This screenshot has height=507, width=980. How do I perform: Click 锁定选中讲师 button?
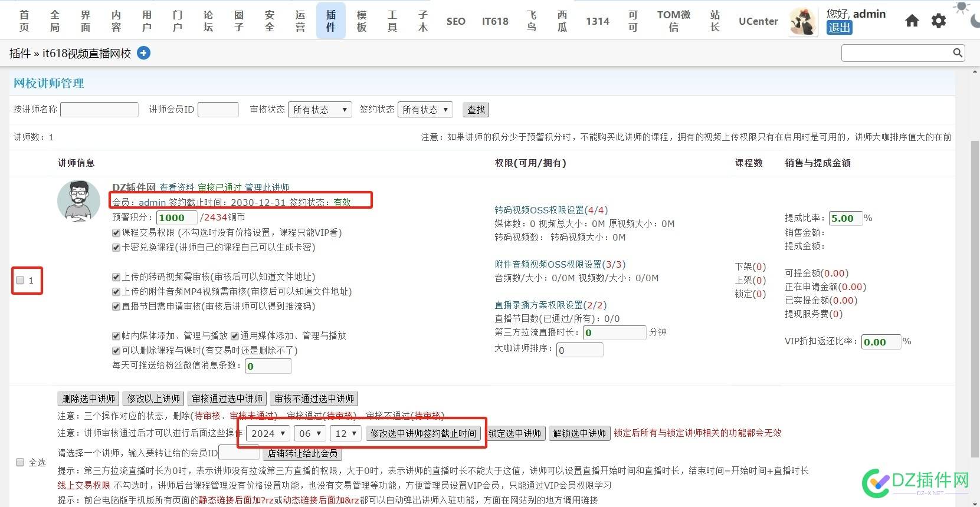pyautogui.click(x=514, y=433)
